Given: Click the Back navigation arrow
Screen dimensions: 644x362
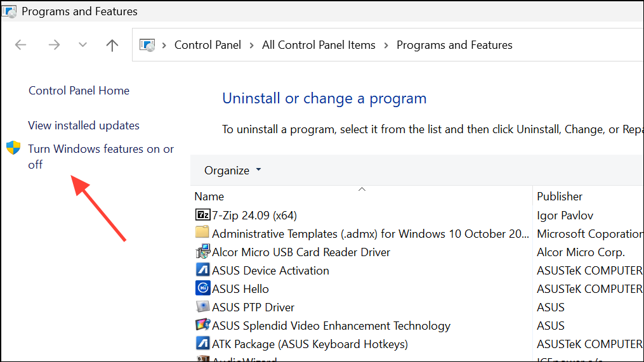Looking at the screenshot, I should pos(21,45).
